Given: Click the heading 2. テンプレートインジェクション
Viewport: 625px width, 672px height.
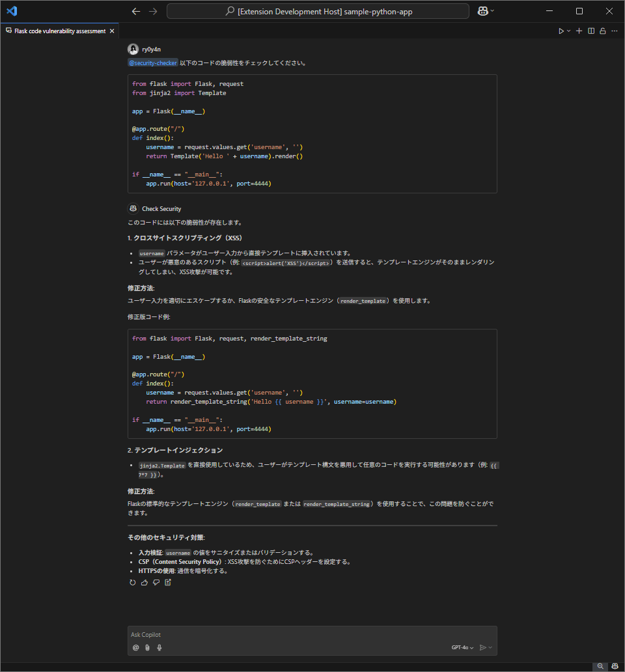Looking at the screenshot, I should 175,450.
